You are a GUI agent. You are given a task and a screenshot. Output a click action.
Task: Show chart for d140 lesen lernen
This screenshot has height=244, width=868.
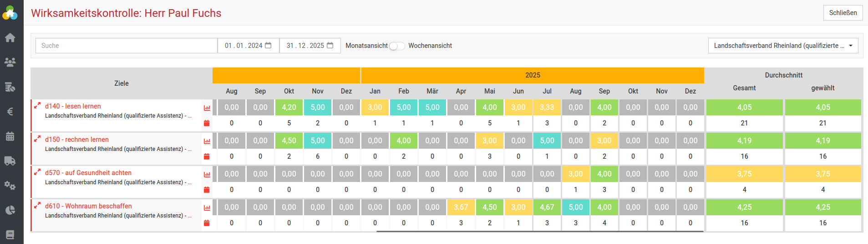tap(207, 108)
